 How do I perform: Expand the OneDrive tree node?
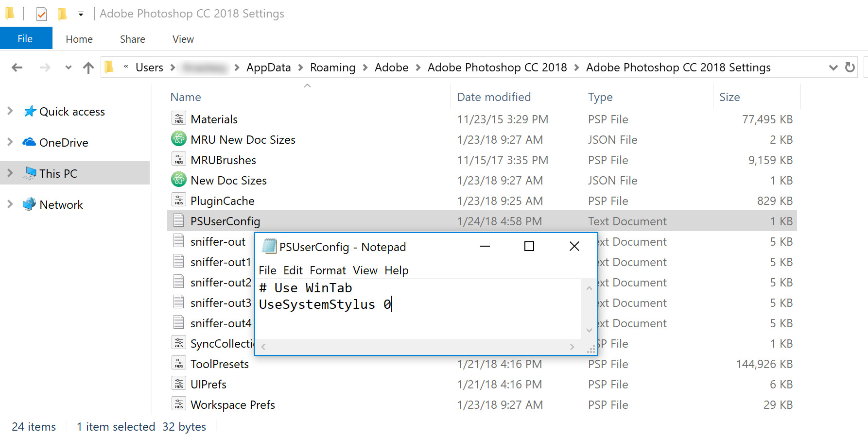coord(10,142)
